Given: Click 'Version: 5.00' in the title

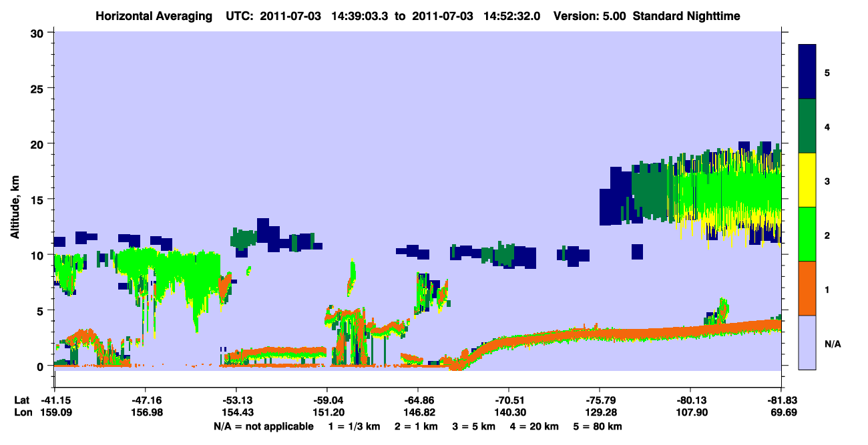Looking at the screenshot, I should click(x=590, y=16).
